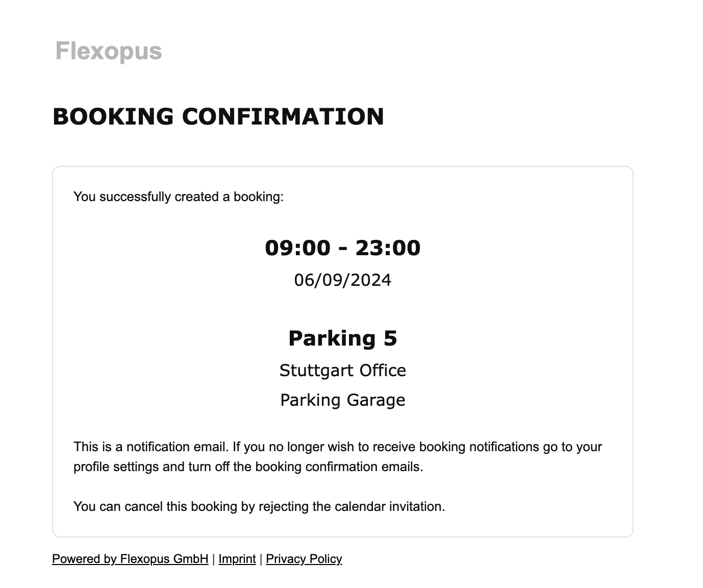The image size is (703, 588).
Task: Open the Imprint link
Action: click(237, 559)
